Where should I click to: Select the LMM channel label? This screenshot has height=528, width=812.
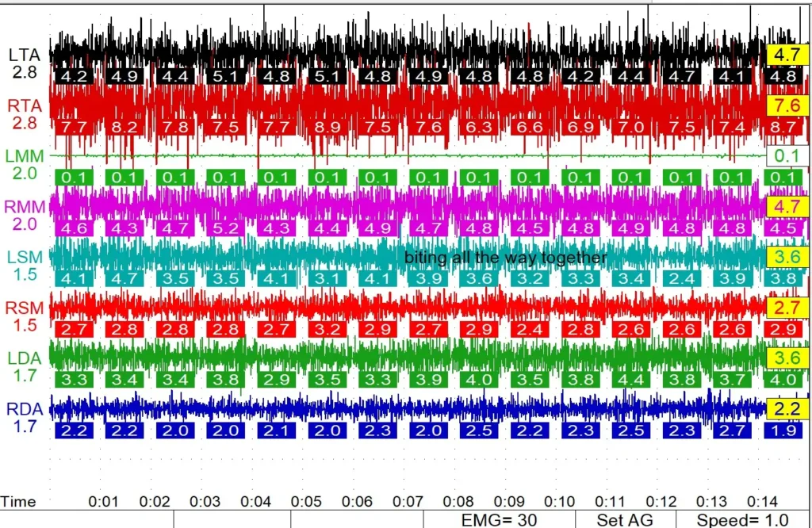[25, 156]
